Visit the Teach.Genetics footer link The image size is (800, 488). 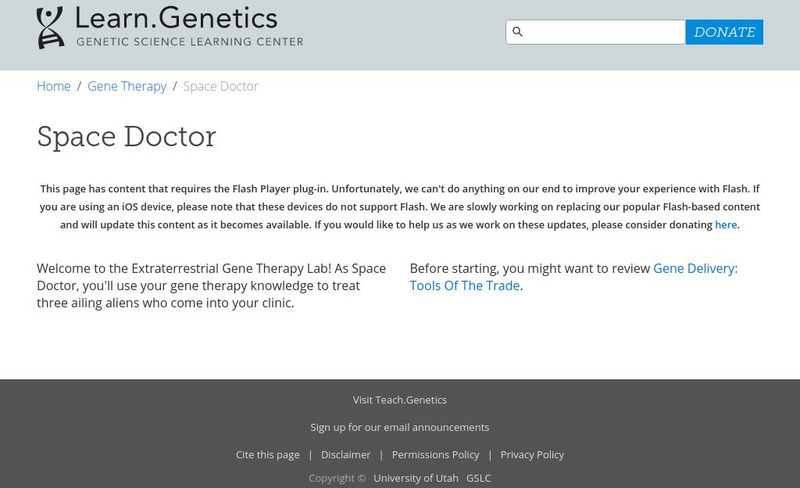coord(400,400)
